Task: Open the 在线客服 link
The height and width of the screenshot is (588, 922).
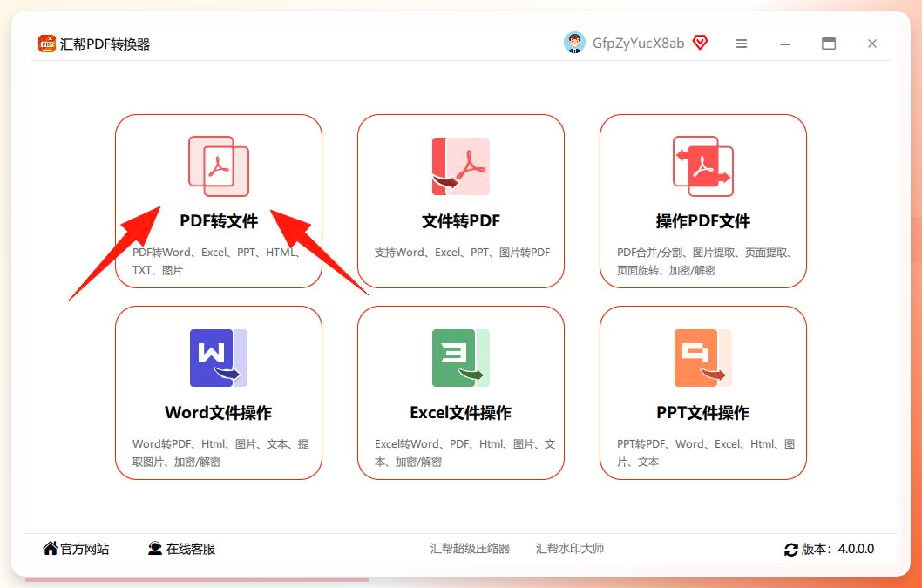Action: 191,549
